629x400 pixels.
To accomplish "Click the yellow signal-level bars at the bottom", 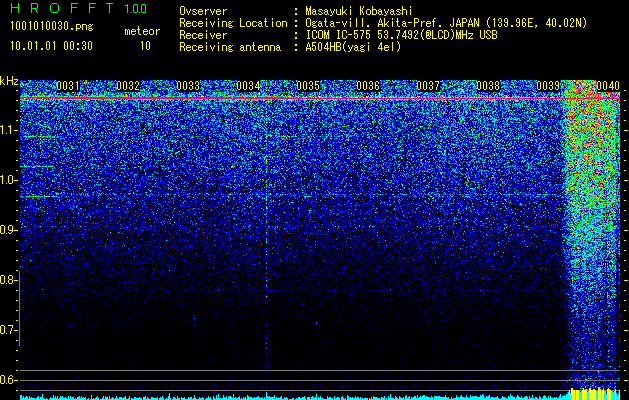I will click(x=595, y=394).
